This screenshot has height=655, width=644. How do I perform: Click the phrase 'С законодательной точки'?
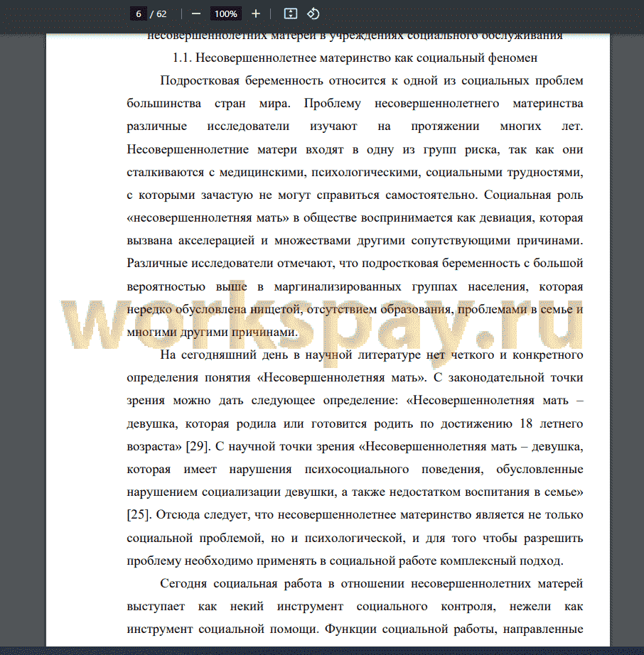508,377
